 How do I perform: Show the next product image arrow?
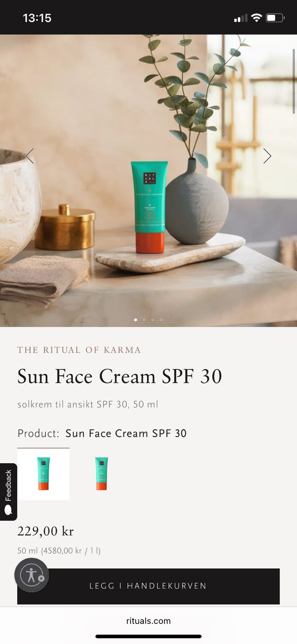[x=267, y=156]
